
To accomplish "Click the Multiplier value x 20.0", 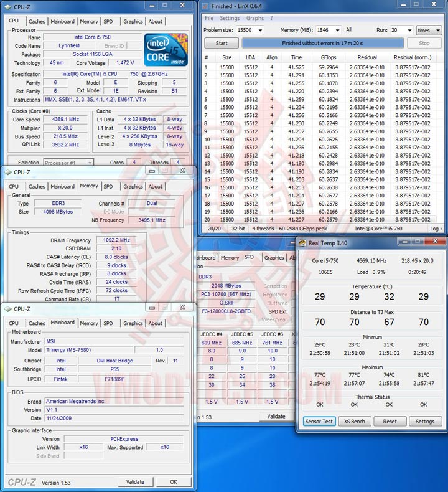I will coord(65,128).
